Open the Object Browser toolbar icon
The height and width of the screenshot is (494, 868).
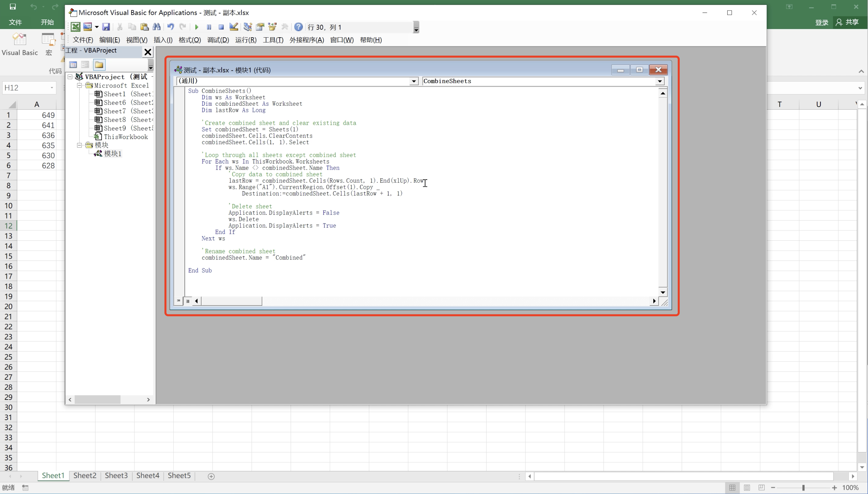pyautogui.click(x=272, y=27)
